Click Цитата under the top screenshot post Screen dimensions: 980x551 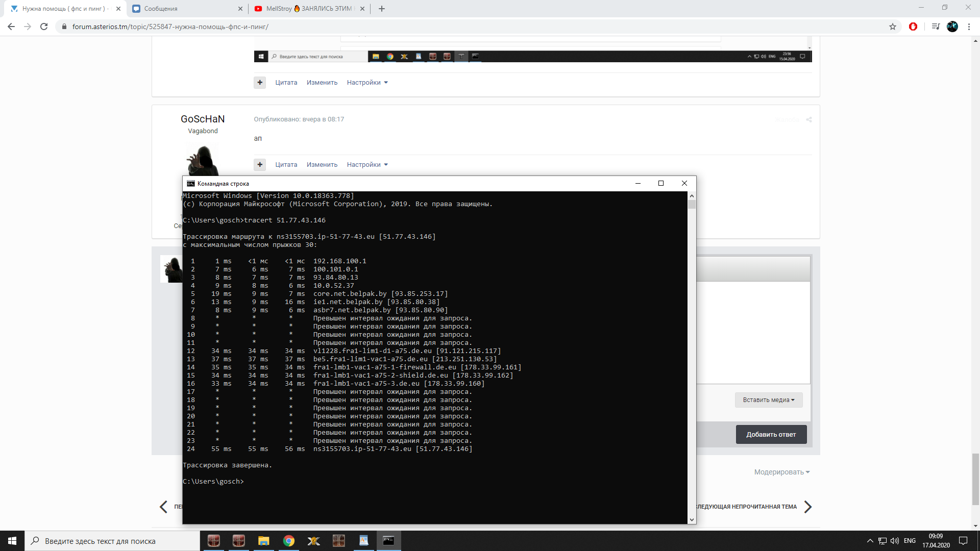pyautogui.click(x=286, y=82)
